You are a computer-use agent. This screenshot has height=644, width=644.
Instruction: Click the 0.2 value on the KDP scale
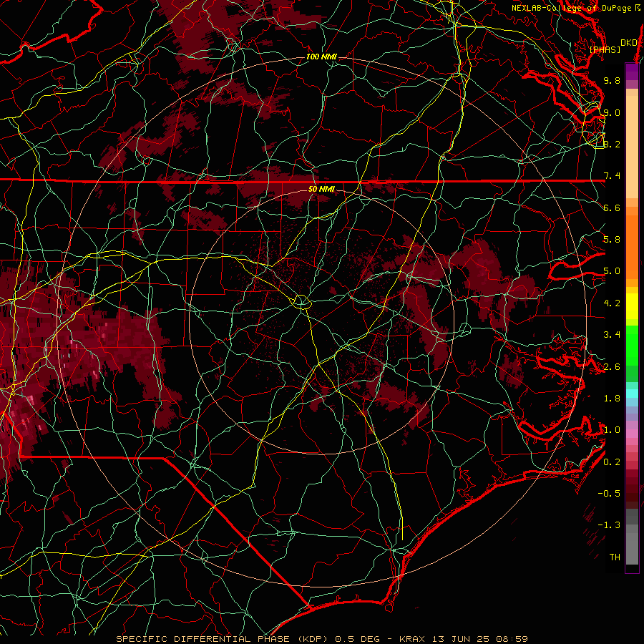[x=612, y=462]
